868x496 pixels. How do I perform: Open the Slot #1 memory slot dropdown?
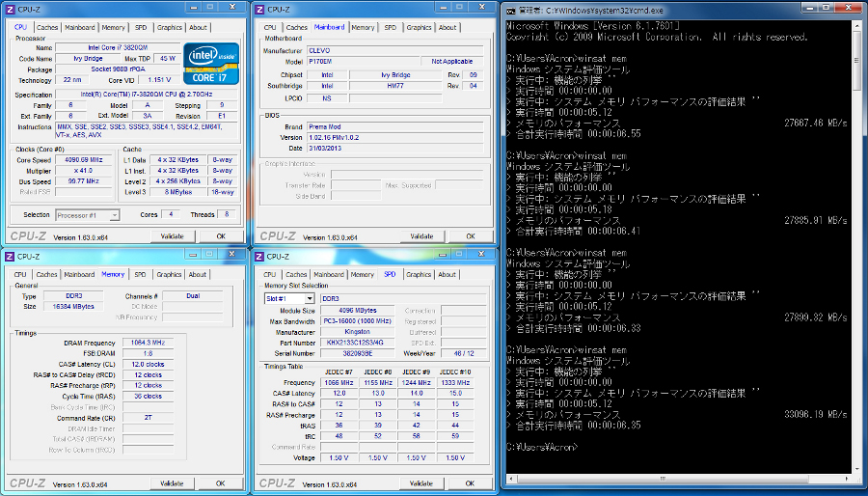point(289,298)
